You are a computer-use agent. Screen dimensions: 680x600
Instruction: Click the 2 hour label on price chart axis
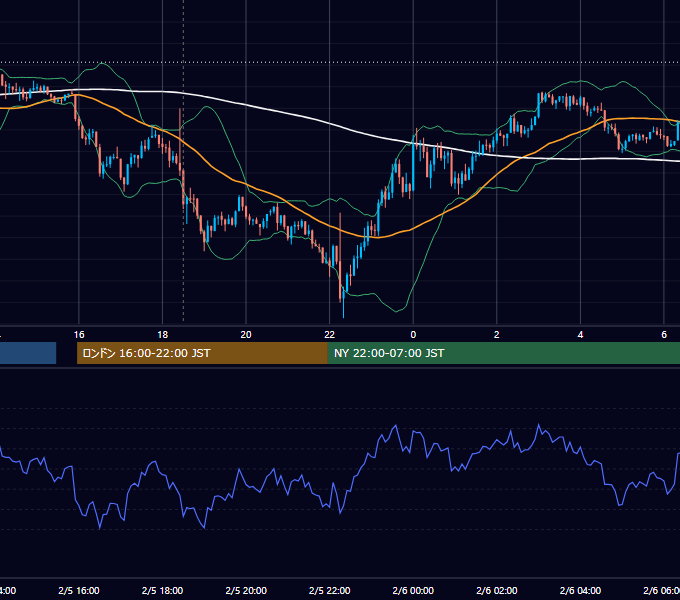click(497, 335)
